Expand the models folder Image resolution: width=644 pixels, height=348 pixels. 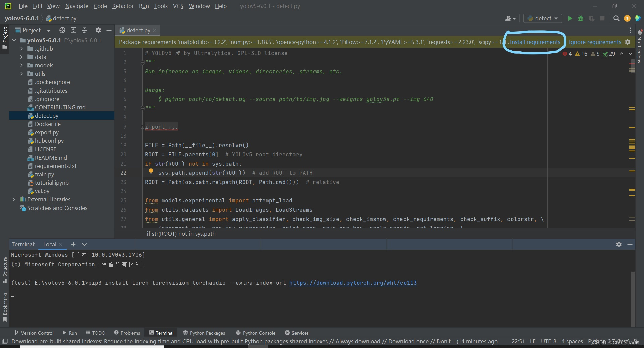click(21, 65)
